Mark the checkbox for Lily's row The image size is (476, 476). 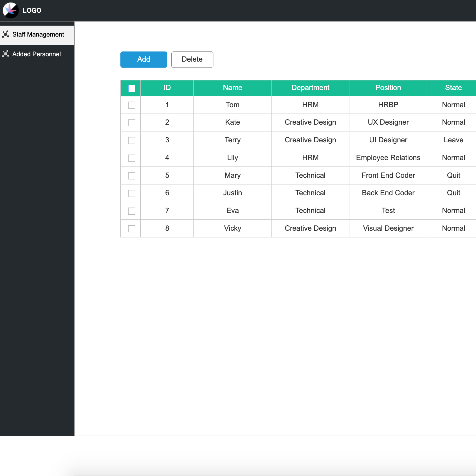(x=132, y=158)
